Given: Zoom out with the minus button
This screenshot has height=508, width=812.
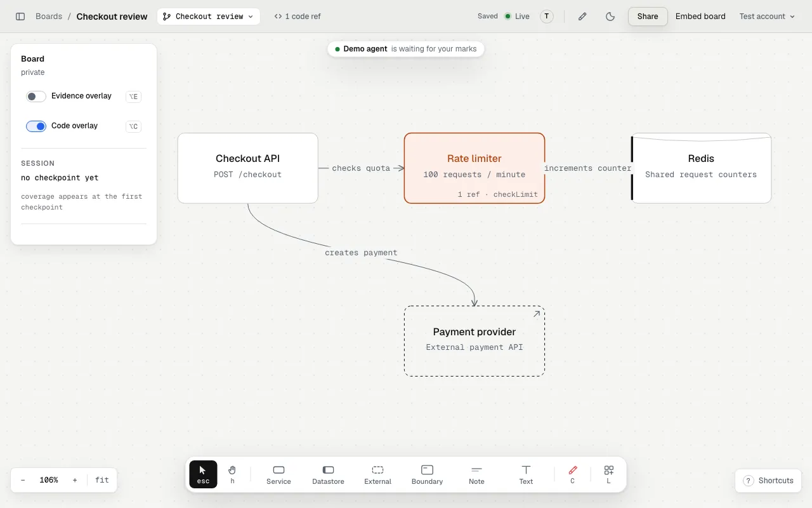Looking at the screenshot, I should pyautogui.click(x=23, y=480).
